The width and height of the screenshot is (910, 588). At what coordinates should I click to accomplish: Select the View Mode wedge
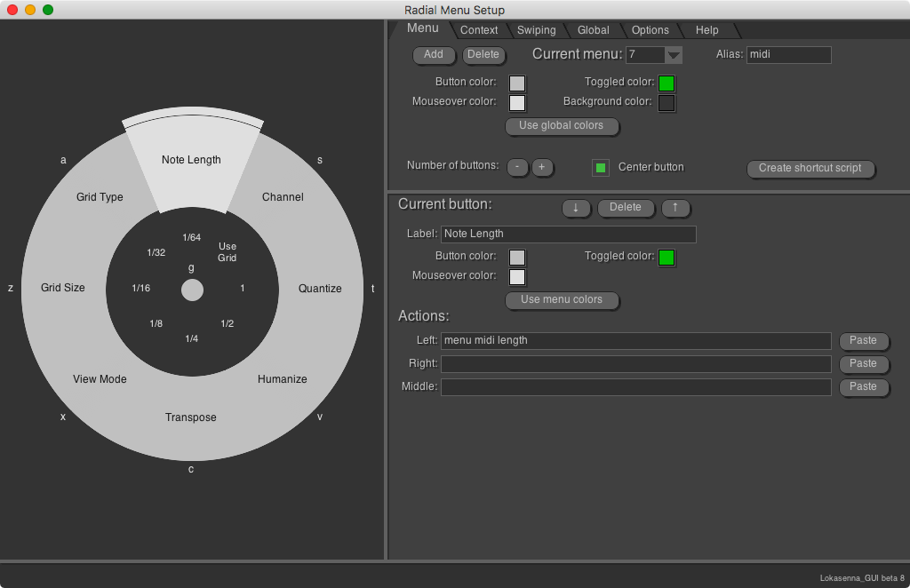(x=100, y=379)
